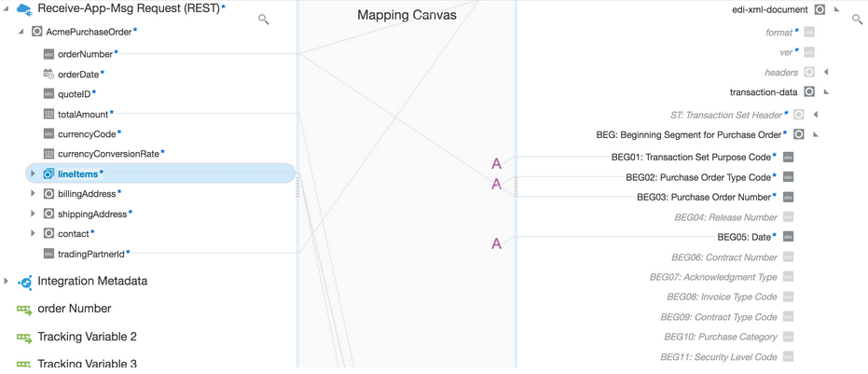The width and height of the screenshot is (868, 374).
Task: Expand ST: Transaction Set Header node
Action: pyautogui.click(x=815, y=115)
